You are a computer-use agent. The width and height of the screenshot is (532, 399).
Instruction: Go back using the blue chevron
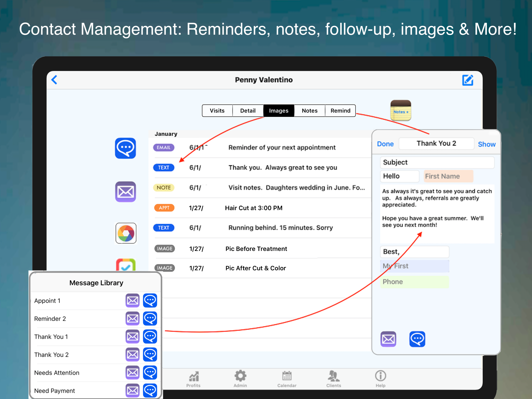point(54,80)
